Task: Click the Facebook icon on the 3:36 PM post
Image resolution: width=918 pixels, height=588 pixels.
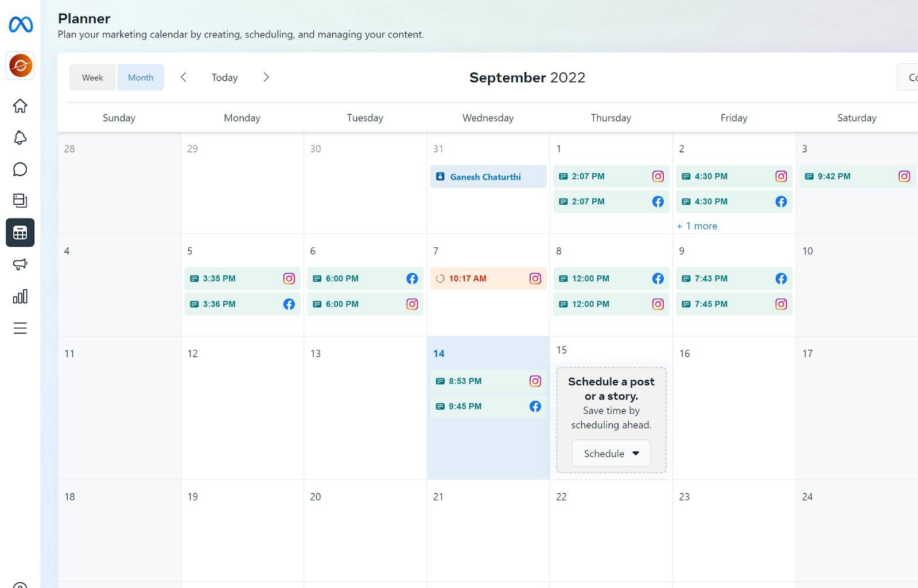Action: (289, 304)
